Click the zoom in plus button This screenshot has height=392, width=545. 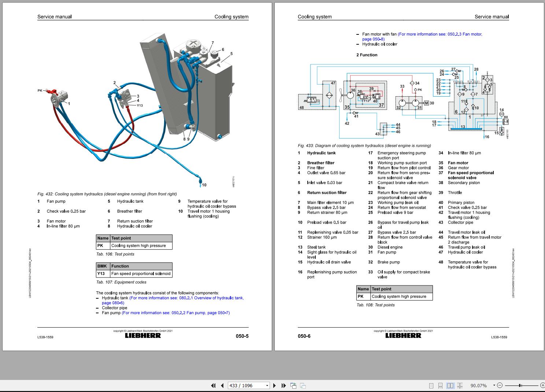pos(542,385)
